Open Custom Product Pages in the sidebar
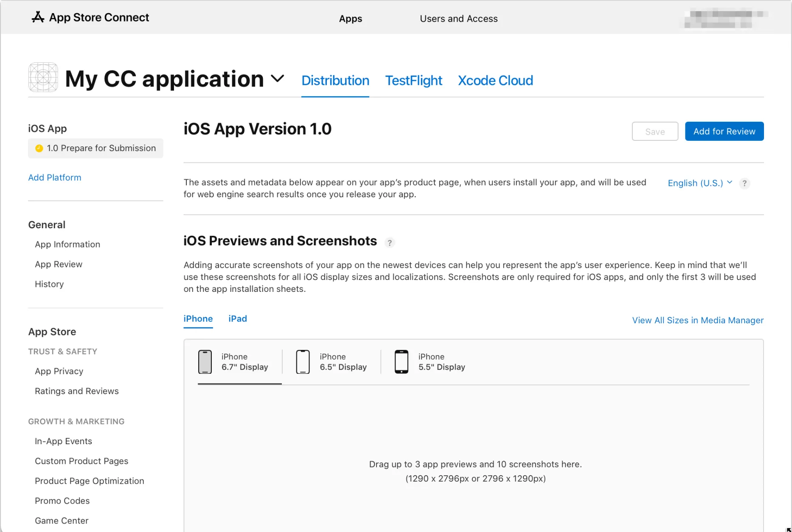 [81, 461]
